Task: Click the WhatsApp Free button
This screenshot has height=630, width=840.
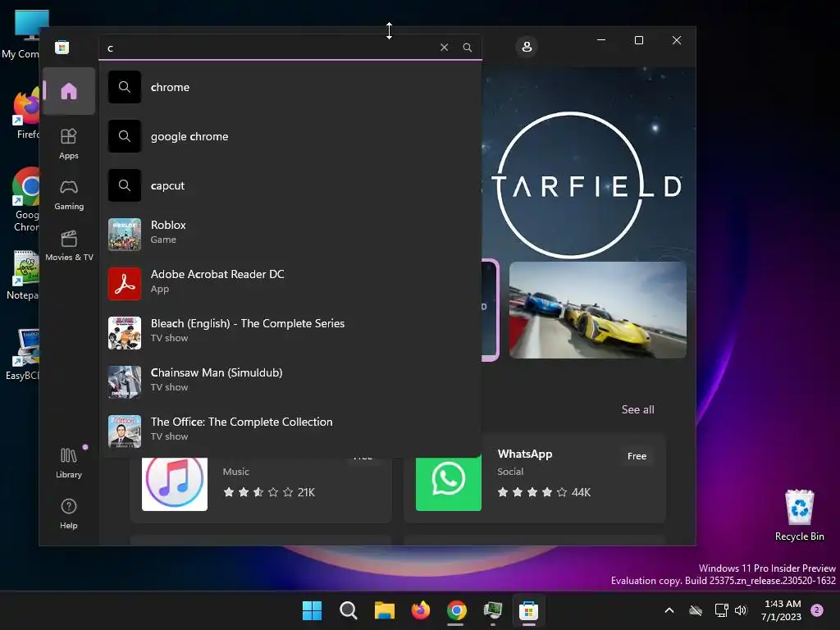Action: 637,456
